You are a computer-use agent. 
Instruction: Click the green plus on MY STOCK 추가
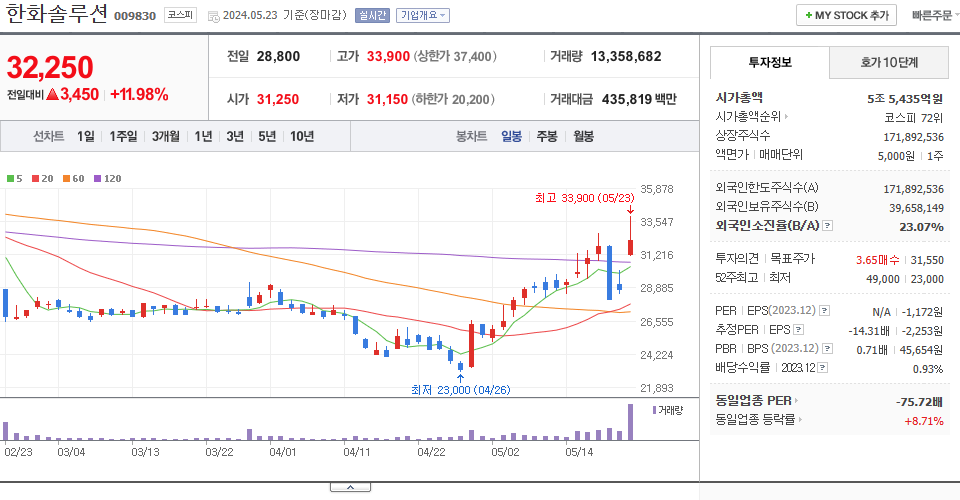[x=809, y=15]
